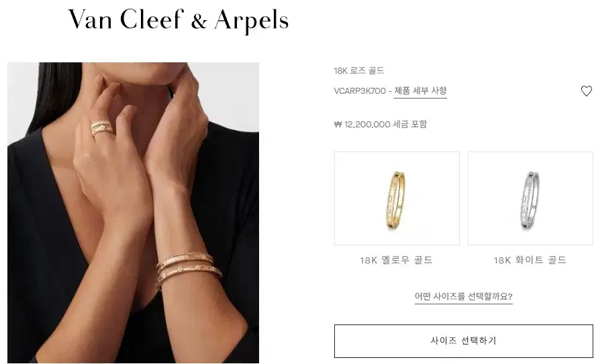Click the Van Cleef & Arpels logo
Screen dimensions: 598x364
click(x=178, y=21)
